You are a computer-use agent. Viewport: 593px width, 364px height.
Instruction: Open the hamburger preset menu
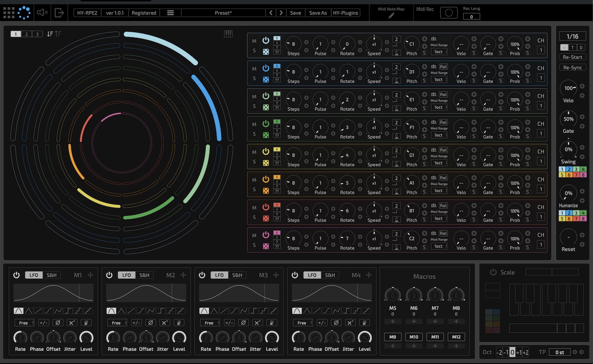[170, 13]
